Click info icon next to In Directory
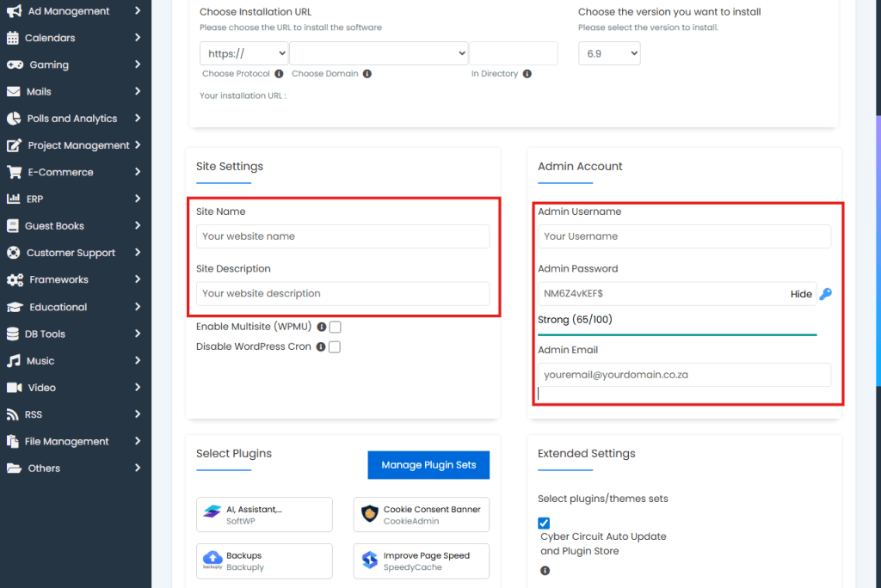Viewport: 881px width, 588px height. (527, 74)
